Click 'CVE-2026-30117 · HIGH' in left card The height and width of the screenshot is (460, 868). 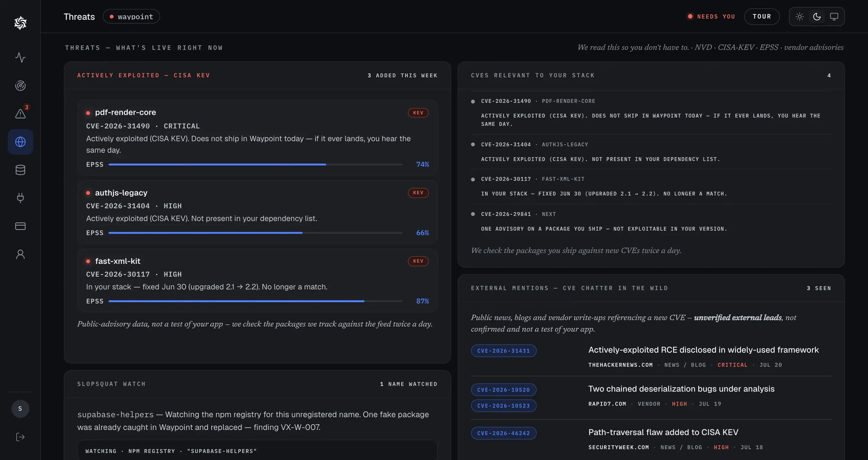(134, 274)
